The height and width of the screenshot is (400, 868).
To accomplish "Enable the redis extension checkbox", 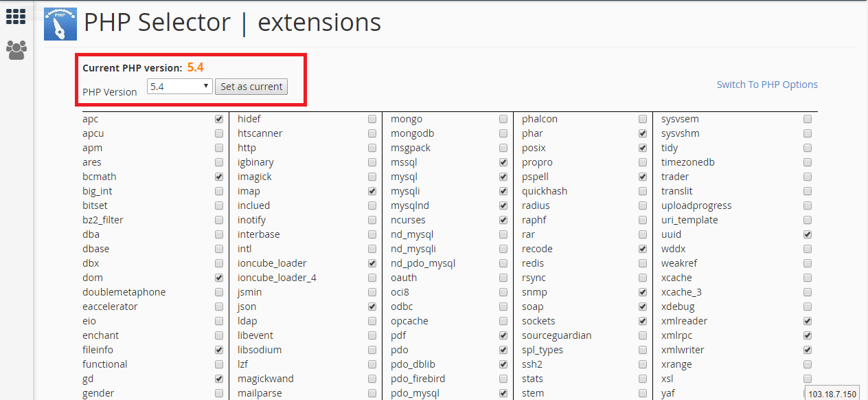I will [x=642, y=263].
